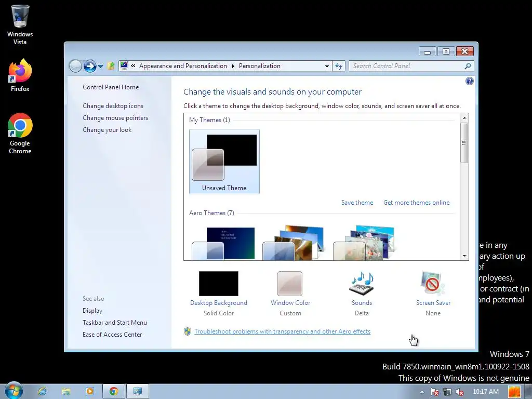Open Windows Explorer from the taskbar
The height and width of the screenshot is (399, 532).
pyautogui.click(x=66, y=391)
